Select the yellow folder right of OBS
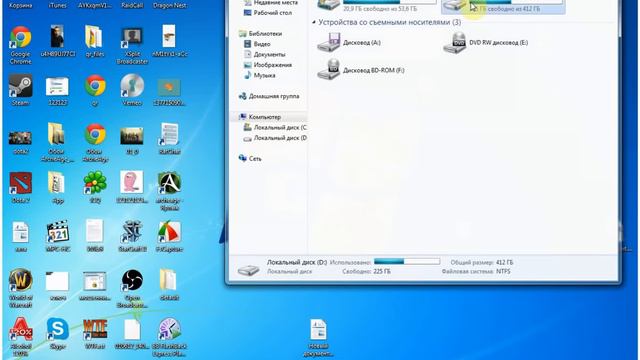 coord(169,284)
